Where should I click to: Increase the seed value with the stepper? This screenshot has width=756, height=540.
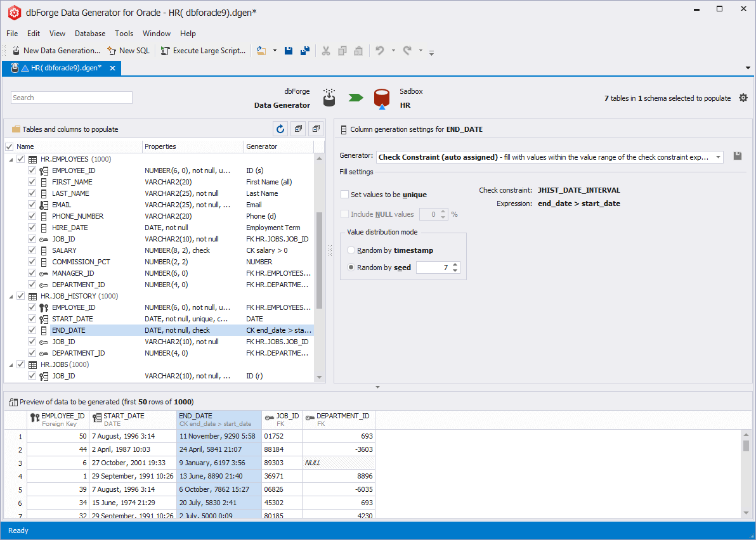455,264
